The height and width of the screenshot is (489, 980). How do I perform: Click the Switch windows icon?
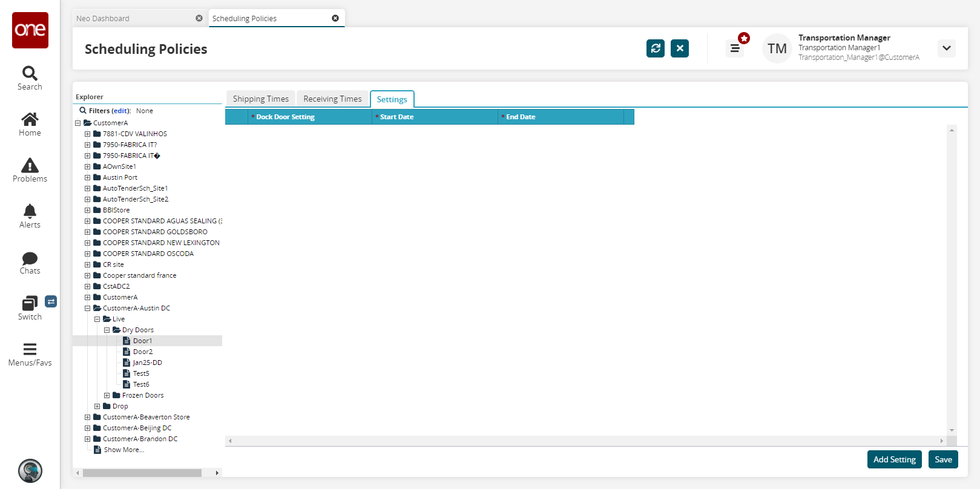click(x=30, y=303)
